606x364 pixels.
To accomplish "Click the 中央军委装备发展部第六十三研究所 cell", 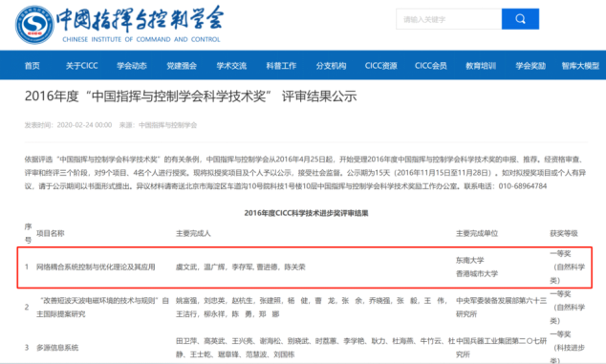I will tap(501, 308).
